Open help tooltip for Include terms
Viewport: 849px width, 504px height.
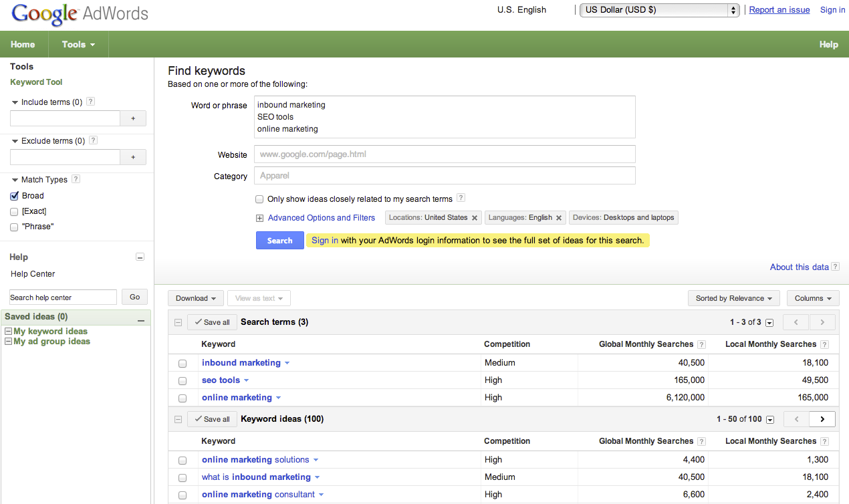91,102
